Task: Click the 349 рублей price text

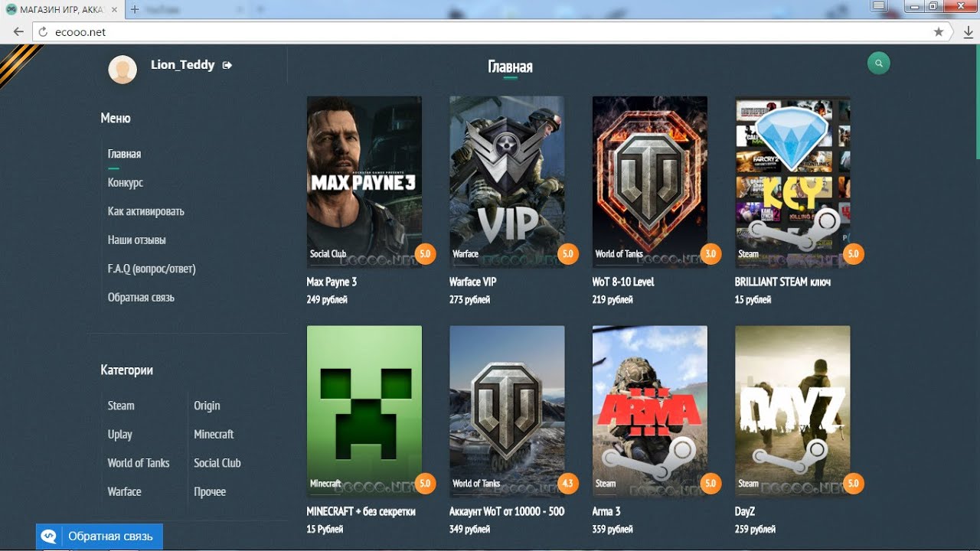Action: (469, 530)
